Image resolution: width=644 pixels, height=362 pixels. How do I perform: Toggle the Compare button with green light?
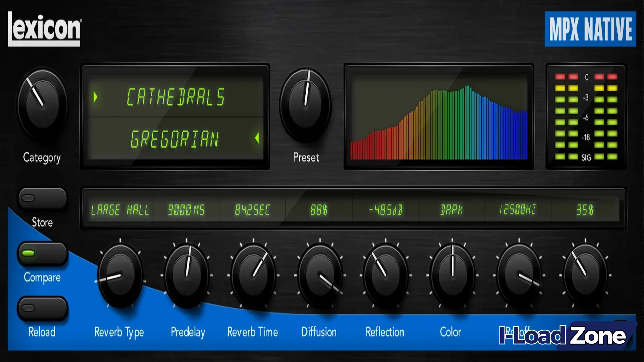coord(43,254)
